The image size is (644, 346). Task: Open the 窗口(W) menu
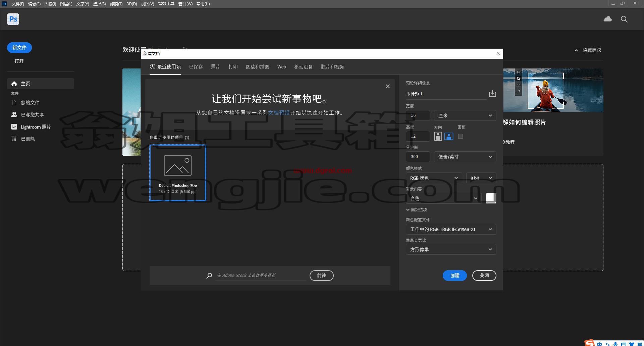(x=185, y=4)
